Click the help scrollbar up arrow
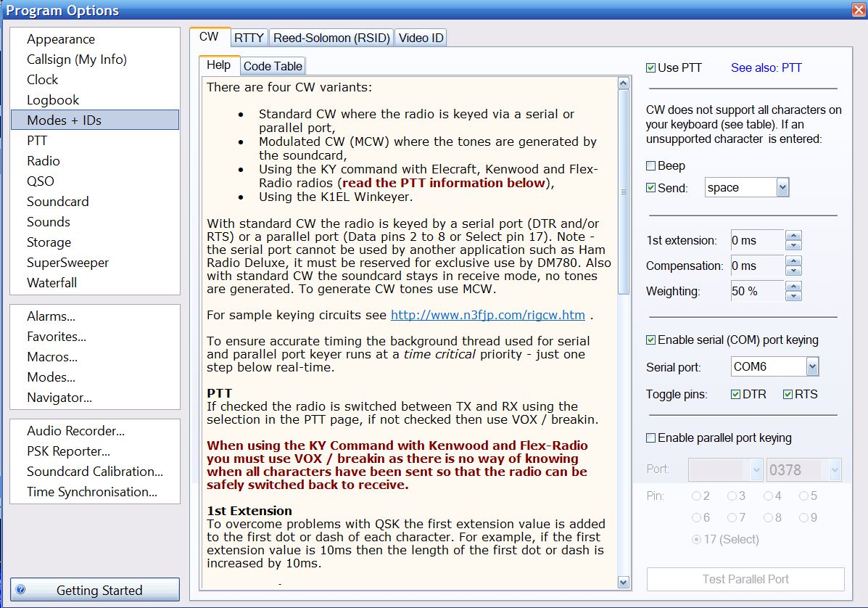 click(x=624, y=83)
